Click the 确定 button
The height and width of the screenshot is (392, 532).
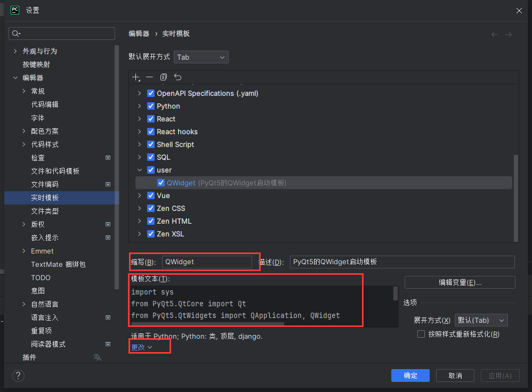point(410,375)
